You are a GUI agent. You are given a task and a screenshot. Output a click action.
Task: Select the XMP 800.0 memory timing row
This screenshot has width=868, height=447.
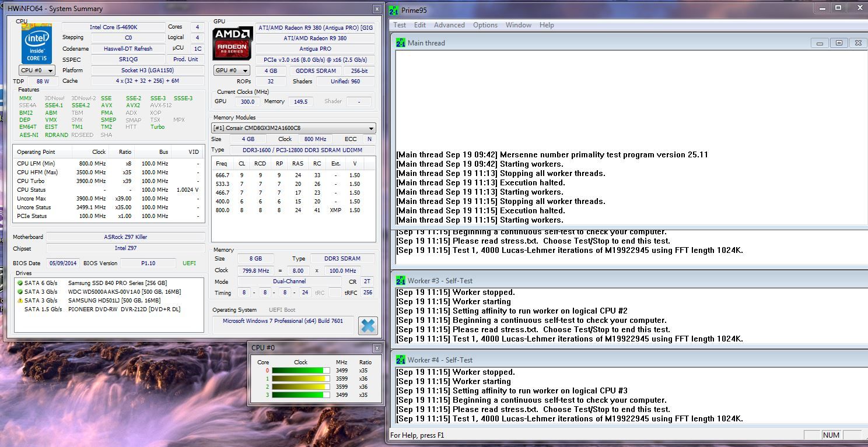pos(293,210)
